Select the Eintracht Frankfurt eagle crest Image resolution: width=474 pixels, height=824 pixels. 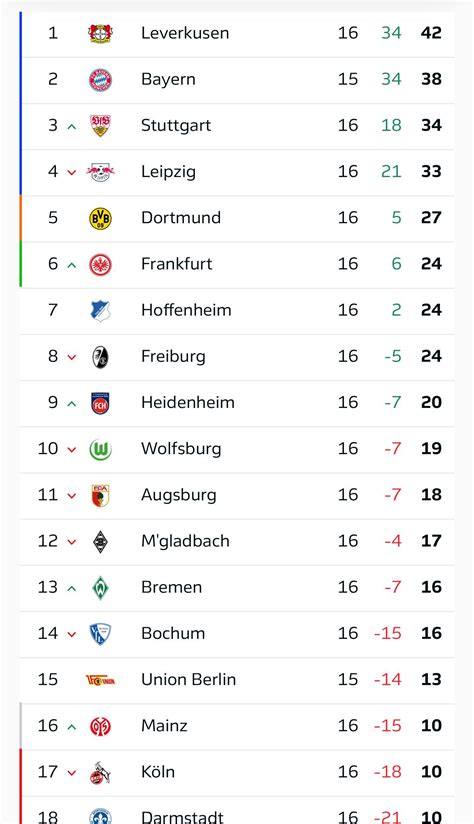[x=100, y=265]
